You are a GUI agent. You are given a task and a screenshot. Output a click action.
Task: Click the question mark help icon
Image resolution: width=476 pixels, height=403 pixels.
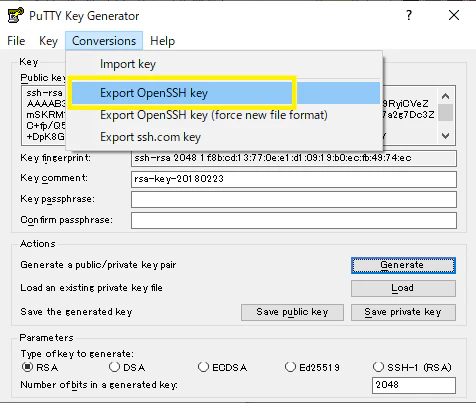[409, 15]
